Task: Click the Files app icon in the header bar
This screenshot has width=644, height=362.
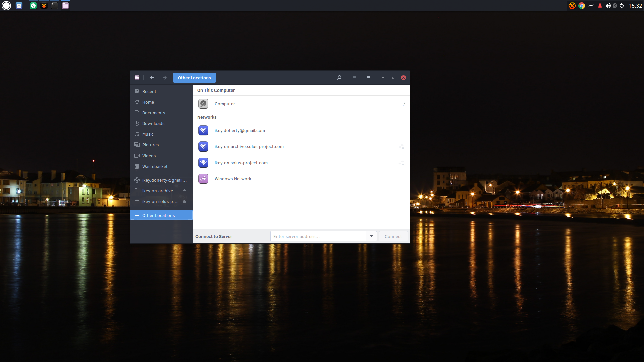Action: point(137,78)
